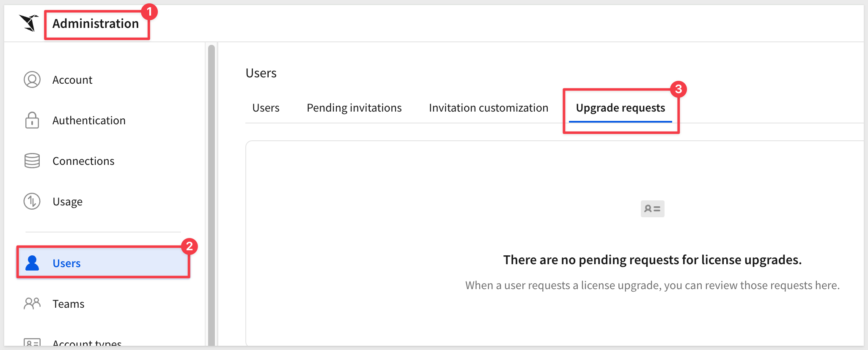This screenshot has width=868, height=350.
Task: Click the Administration header title
Action: click(96, 24)
